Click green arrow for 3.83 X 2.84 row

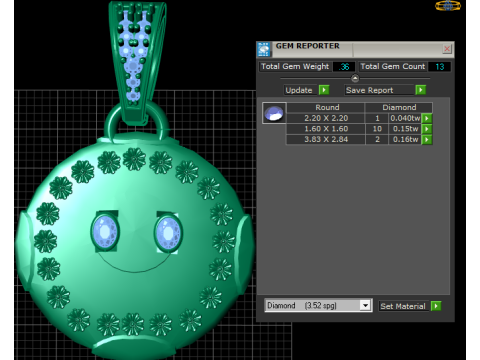pyautogui.click(x=427, y=139)
